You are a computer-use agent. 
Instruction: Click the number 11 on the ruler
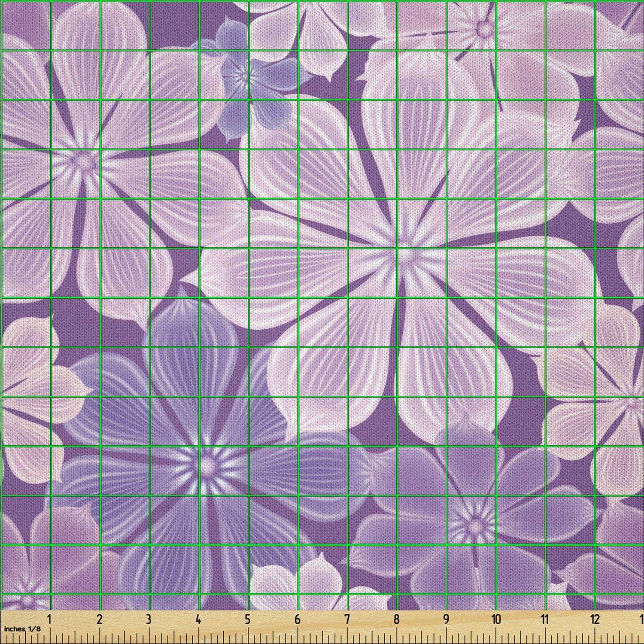[545, 620]
